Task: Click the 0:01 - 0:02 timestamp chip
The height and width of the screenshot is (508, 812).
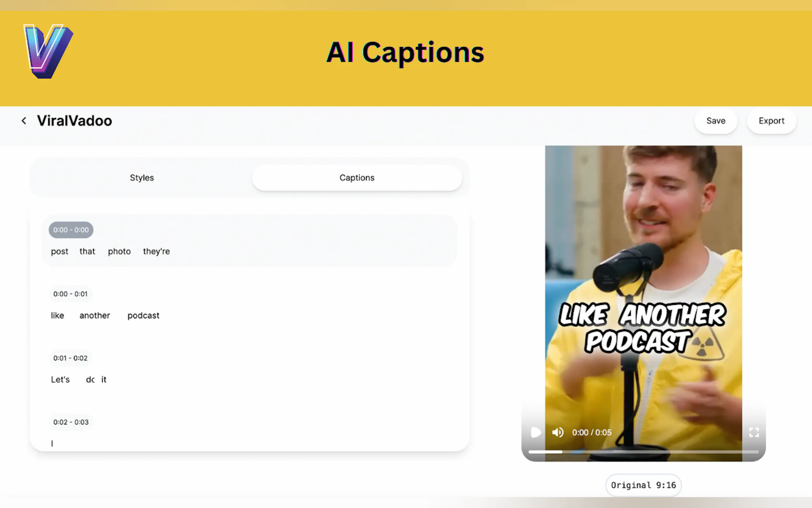Action: [x=70, y=358]
